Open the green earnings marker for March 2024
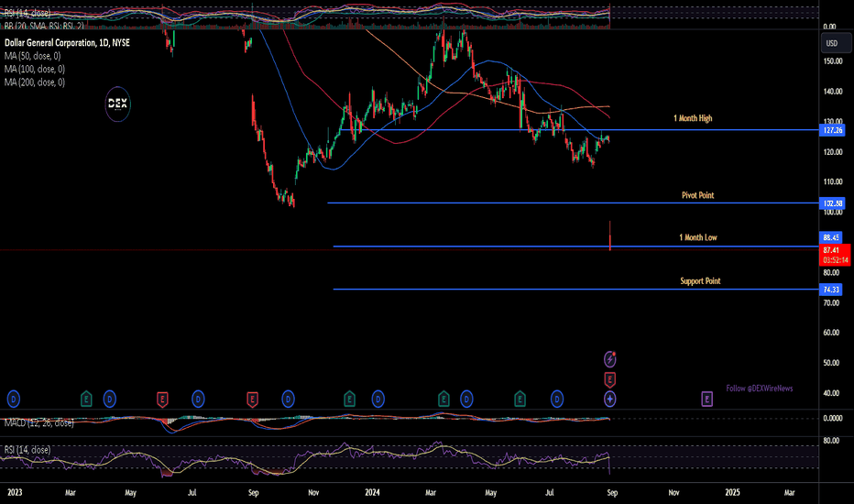854x504 pixels. [x=443, y=400]
